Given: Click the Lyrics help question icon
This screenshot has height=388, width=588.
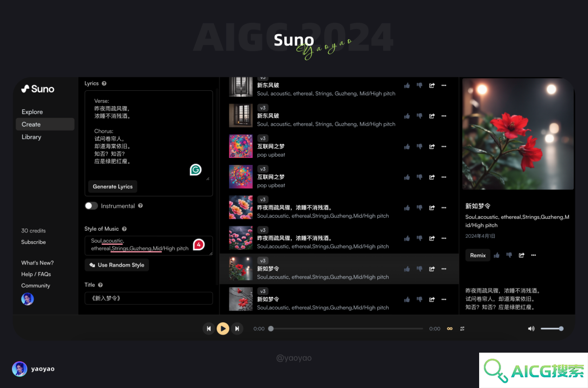Looking at the screenshot, I should tap(104, 84).
